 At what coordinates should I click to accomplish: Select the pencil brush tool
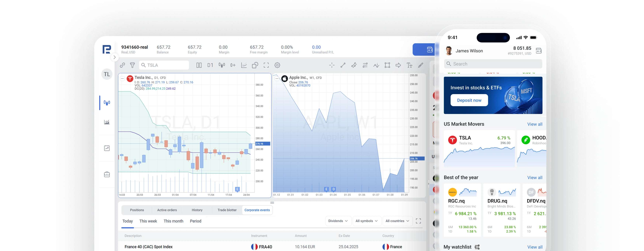pyautogui.click(x=421, y=65)
